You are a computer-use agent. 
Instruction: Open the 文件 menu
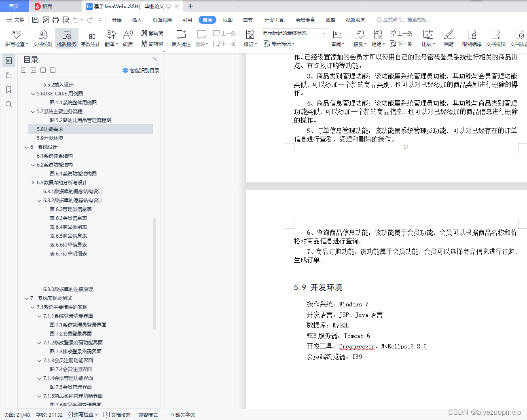[15, 20]
